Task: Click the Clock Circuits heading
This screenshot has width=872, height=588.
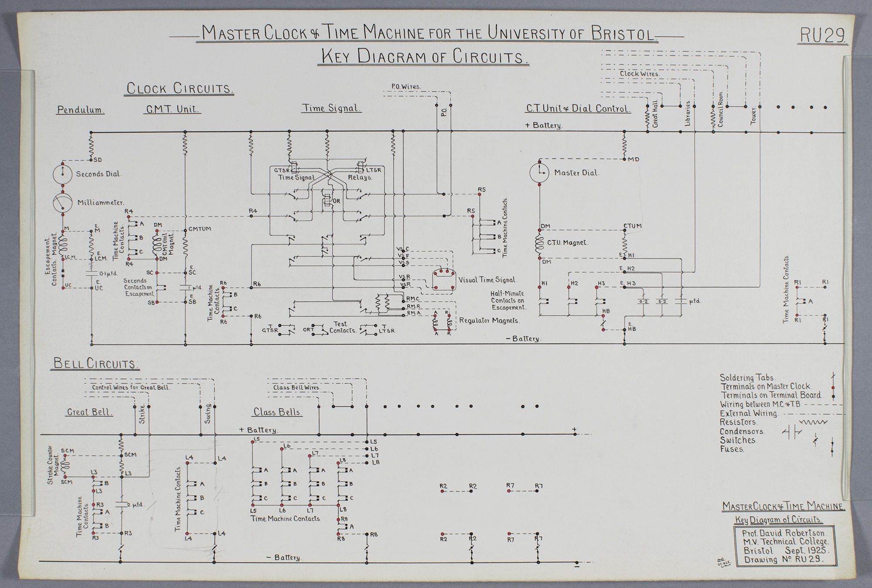Action: click(x=180, y=88)
